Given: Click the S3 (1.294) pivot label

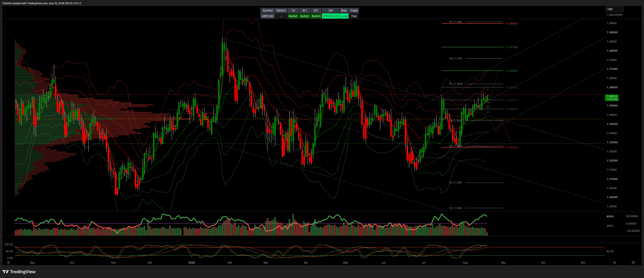Looking at the screenshot, I should pyautogui.click(x=456, y=208).
